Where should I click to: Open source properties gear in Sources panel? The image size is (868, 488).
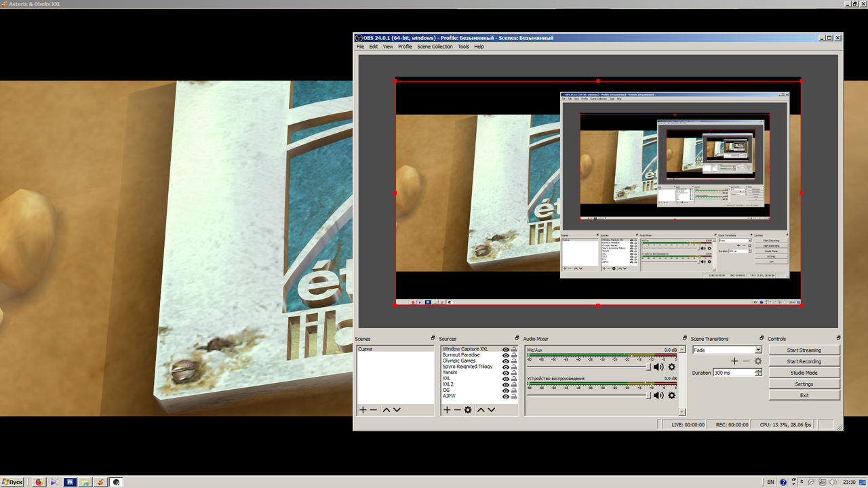[468, 410]
